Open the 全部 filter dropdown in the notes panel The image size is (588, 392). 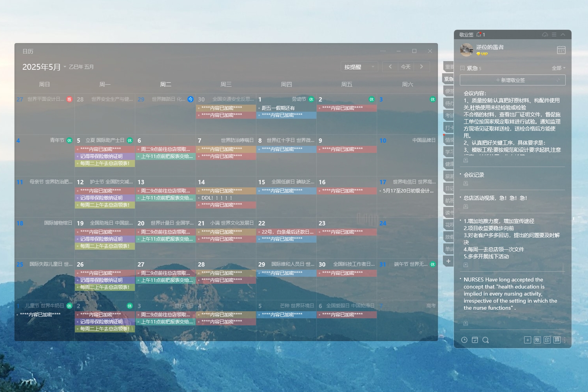coord(559,68)
